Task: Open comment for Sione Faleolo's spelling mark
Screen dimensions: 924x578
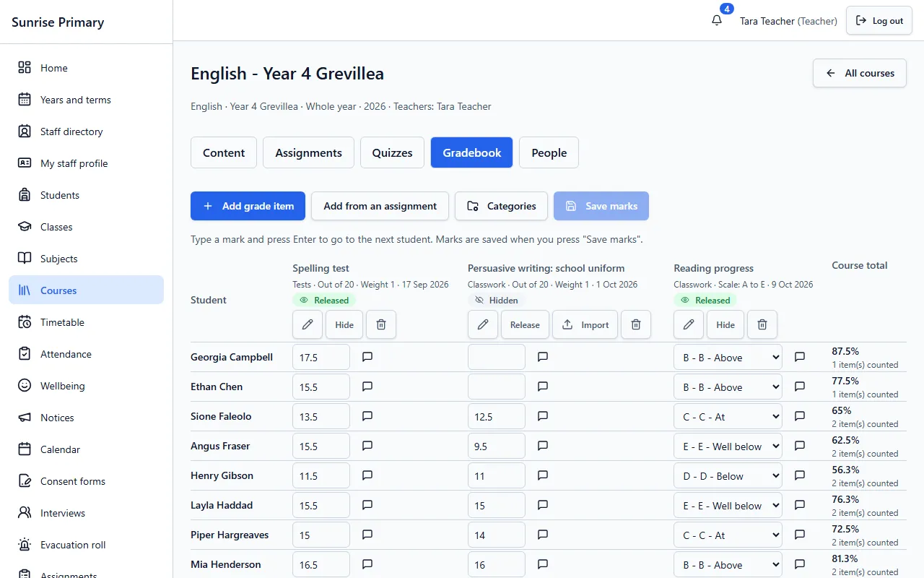Action: click(367, 416)
